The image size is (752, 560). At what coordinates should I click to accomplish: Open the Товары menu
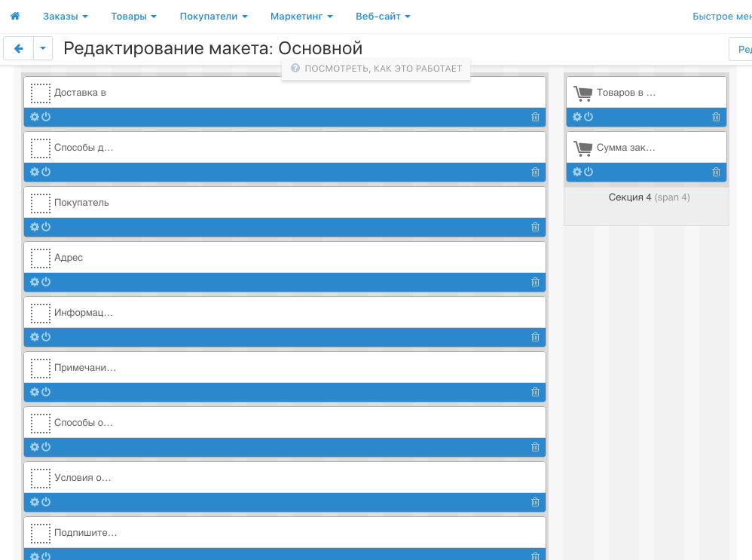[133, 16]
